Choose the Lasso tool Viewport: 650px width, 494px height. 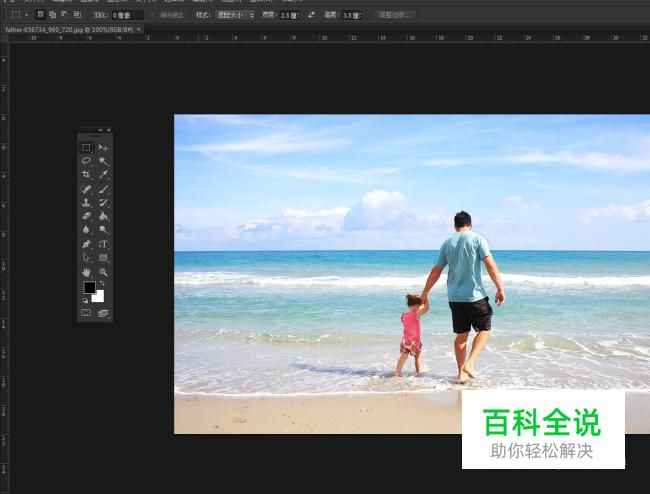tap(86, 161)
